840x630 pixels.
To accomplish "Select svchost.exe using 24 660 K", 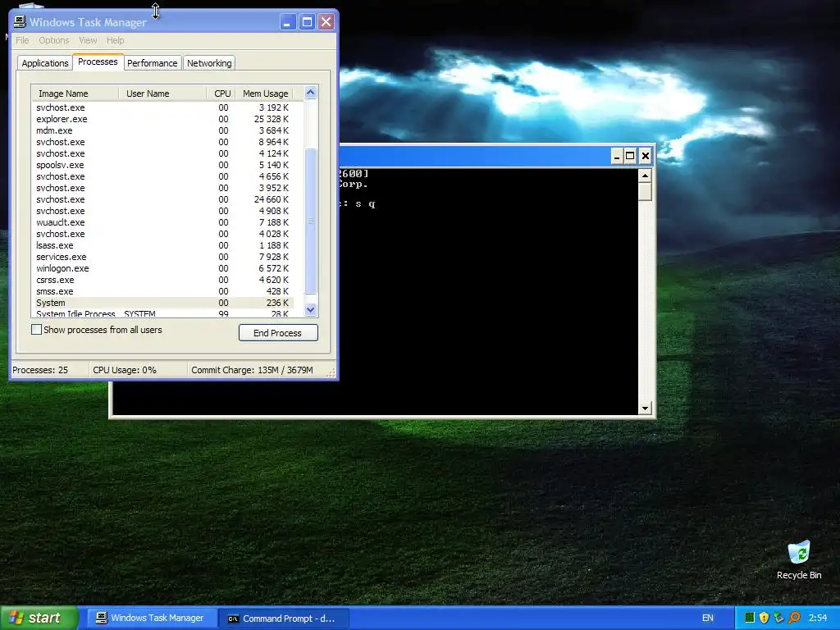I will coord(162,199).
